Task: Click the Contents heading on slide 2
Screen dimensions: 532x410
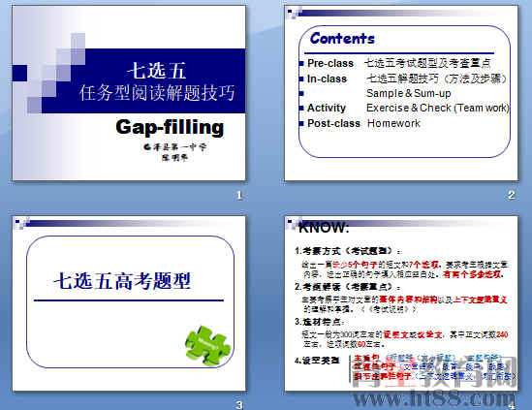Action: [x=342, y=39]
